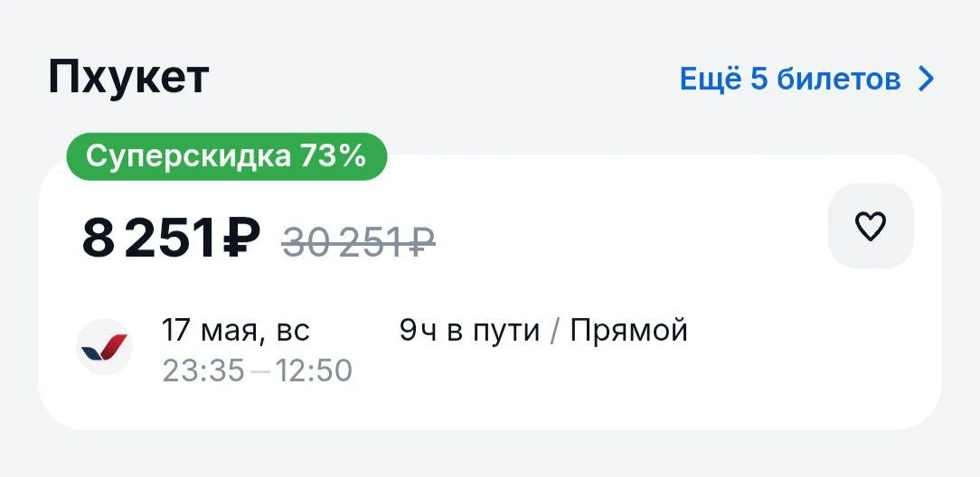This screenshot has height=477, width=980.
Task: Click the 17 мая, вс departure date
Action: 236,331
